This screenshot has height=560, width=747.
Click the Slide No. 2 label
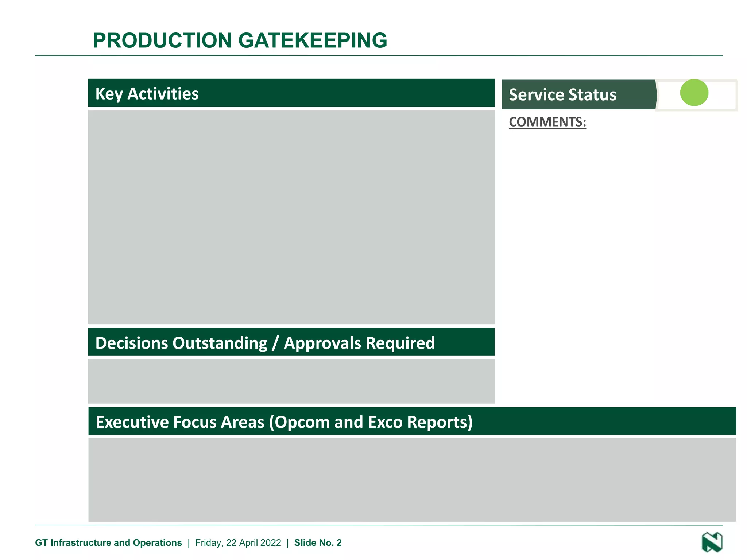[318, 542]
